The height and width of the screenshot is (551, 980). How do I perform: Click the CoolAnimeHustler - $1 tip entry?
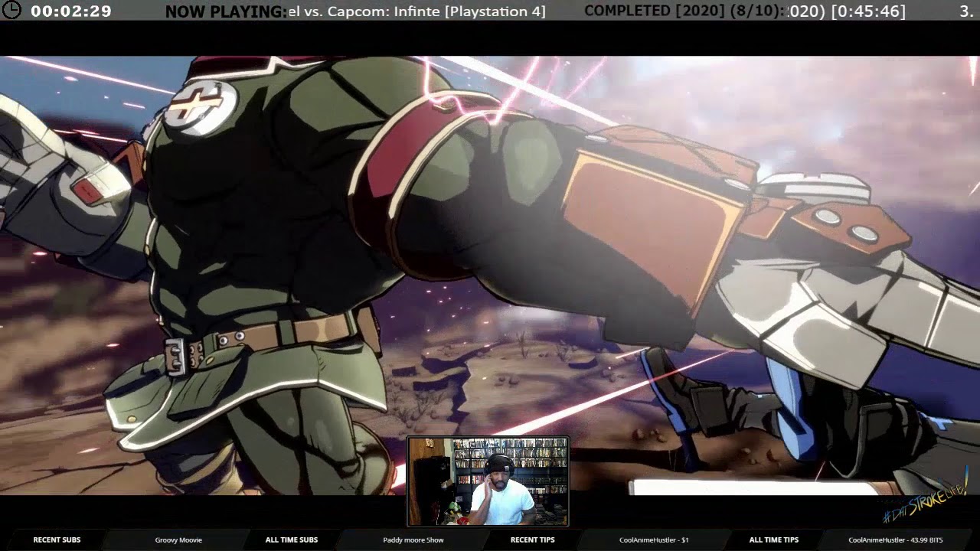click(x=654, y=540)
